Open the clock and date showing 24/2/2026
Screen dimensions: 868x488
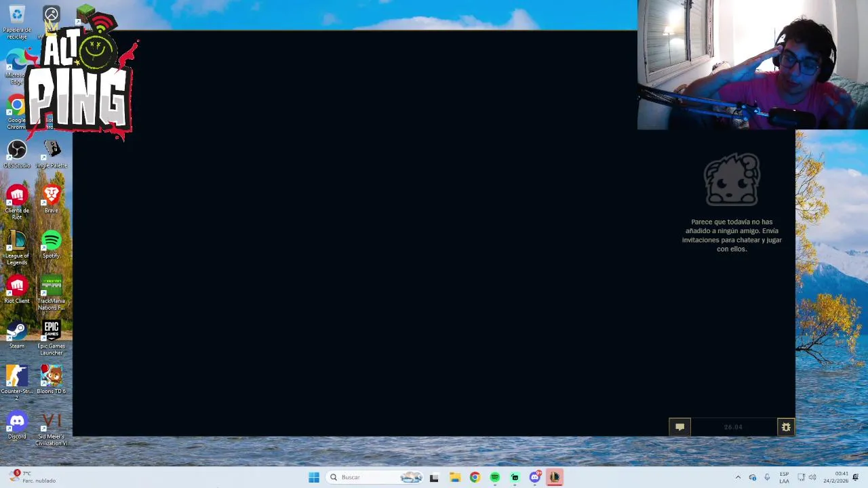pyautogui.click(x=835, y=477)
